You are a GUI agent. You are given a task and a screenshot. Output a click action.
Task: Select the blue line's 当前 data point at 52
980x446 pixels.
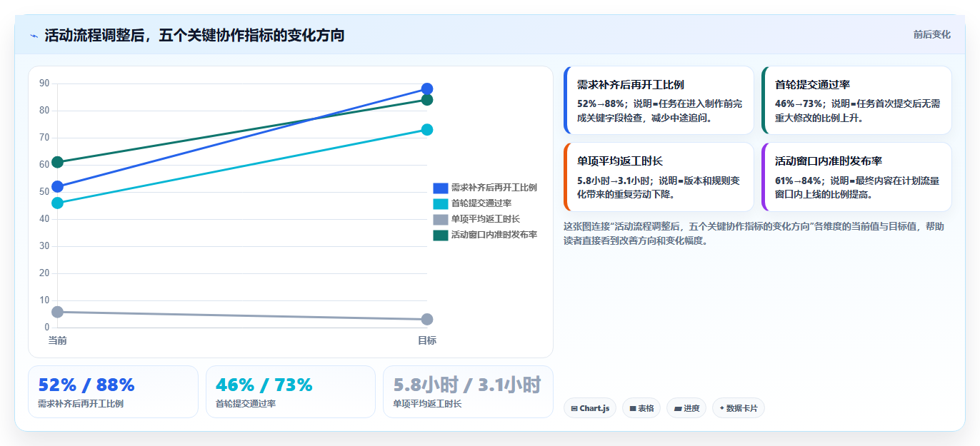click(57, 187)
